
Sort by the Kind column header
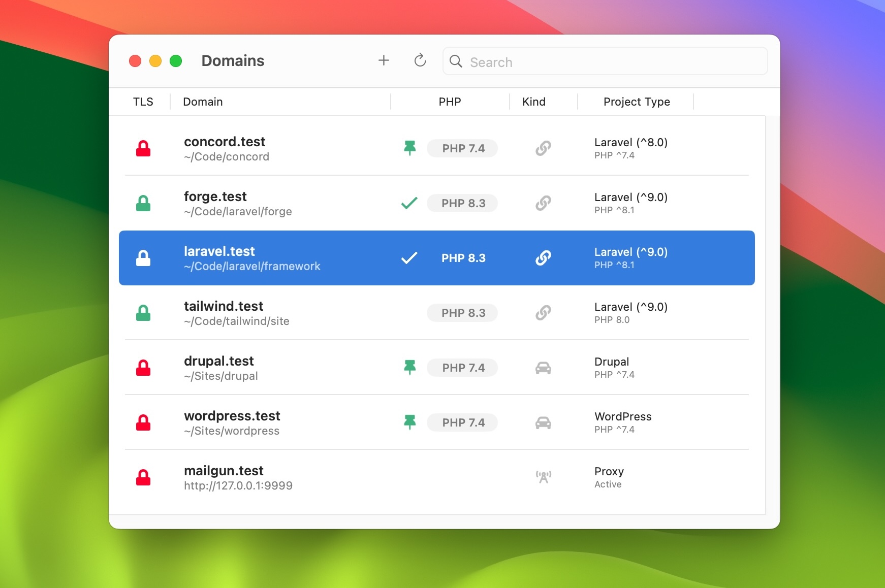point(534,102)
